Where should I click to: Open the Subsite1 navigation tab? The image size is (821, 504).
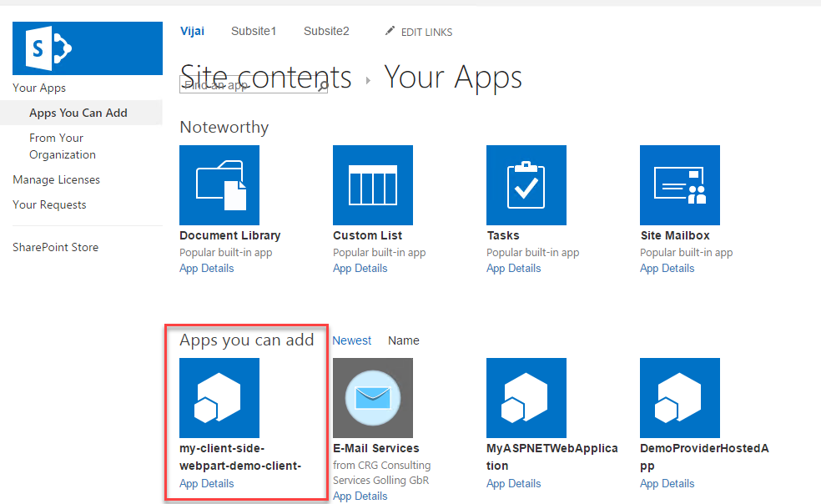tap(254, 32)
